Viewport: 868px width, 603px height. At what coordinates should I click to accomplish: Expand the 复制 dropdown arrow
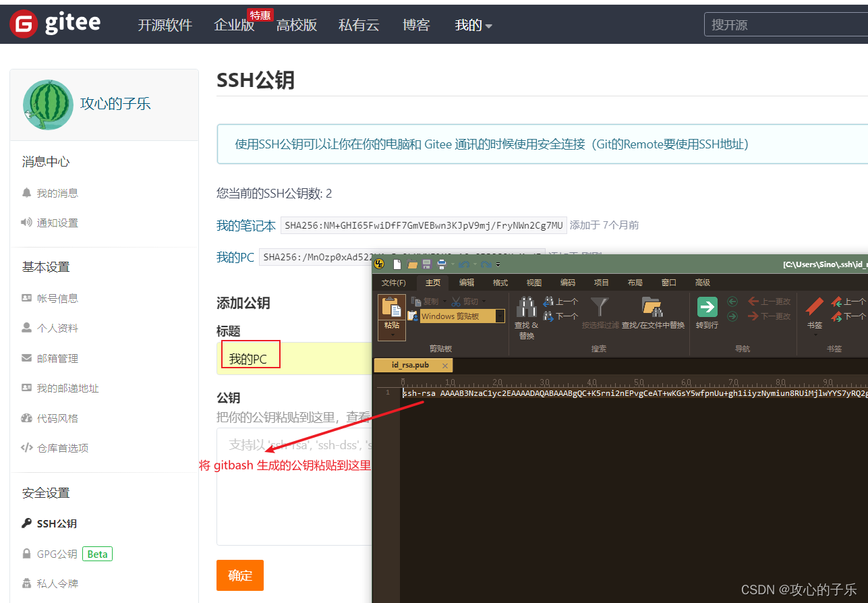tap(444, 301)
